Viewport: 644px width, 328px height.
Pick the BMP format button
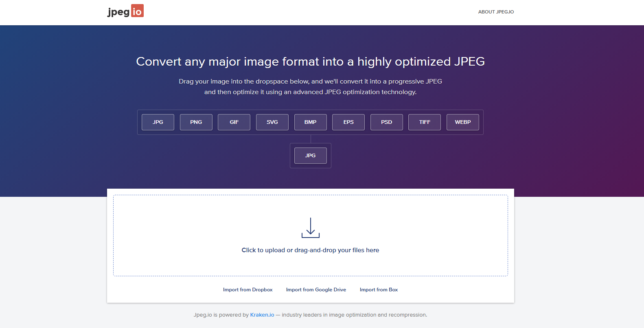[310, 122]
